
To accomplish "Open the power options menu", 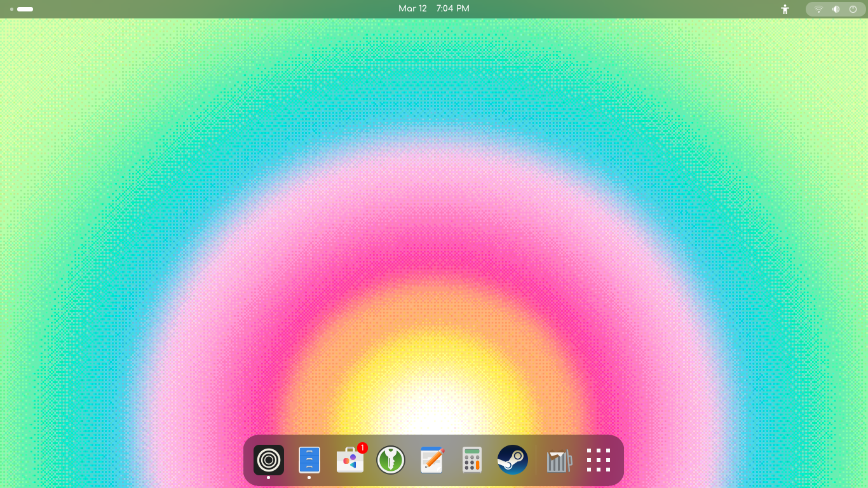I will coord(853,9).
